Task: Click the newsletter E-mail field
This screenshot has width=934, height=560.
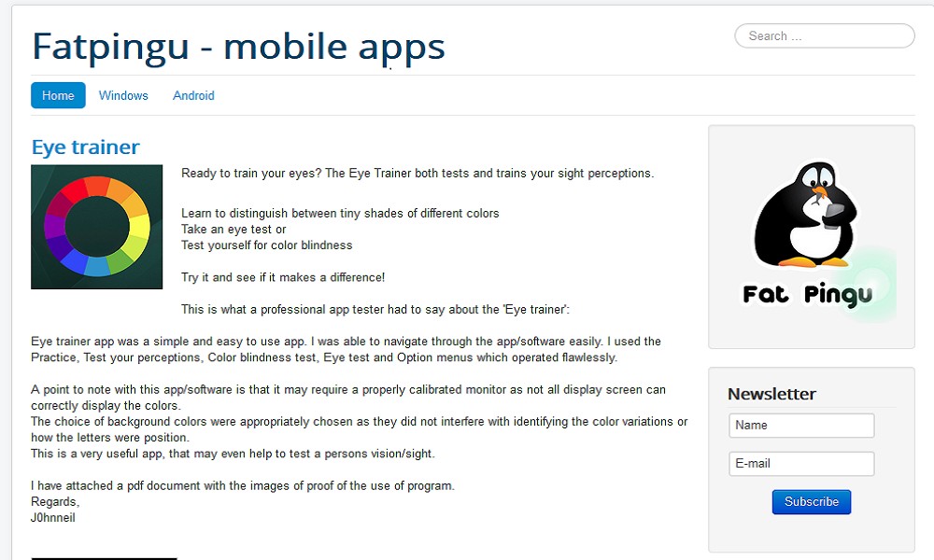Action: pos(801,464)
